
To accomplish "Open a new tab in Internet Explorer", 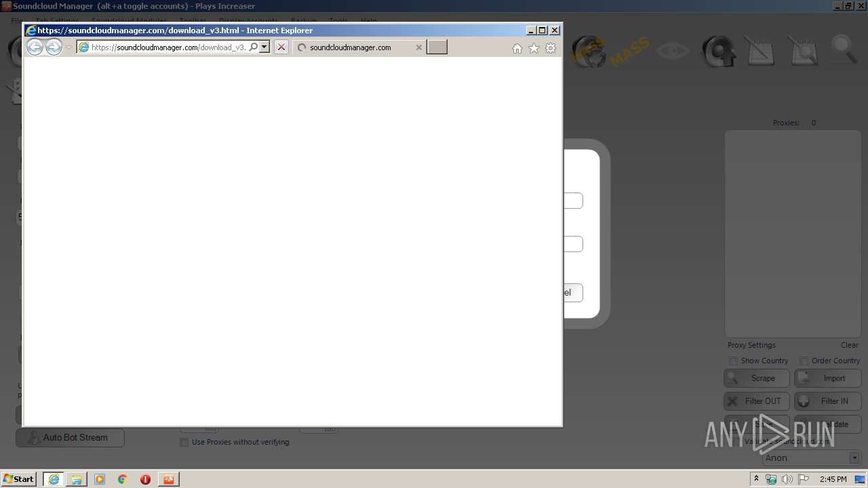I will click(x=437, y=47).
